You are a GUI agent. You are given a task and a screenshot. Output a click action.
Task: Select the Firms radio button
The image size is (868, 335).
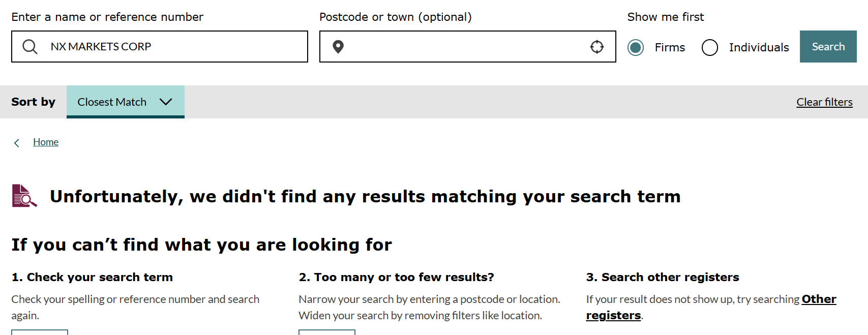tap(636, 47)
